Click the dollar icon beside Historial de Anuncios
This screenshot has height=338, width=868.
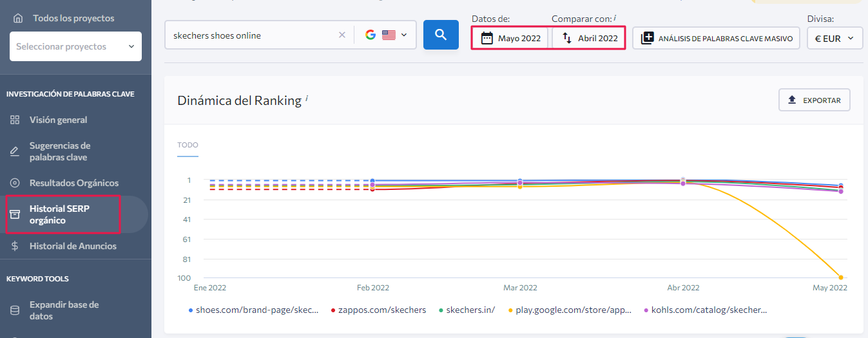click(15, 246)
